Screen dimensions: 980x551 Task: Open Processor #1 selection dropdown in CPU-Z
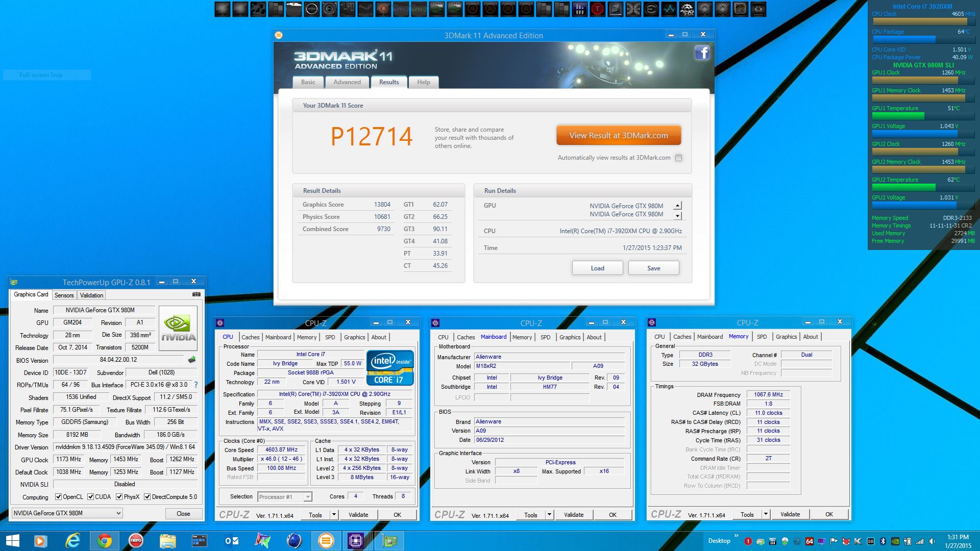click(x=285, y=497)
